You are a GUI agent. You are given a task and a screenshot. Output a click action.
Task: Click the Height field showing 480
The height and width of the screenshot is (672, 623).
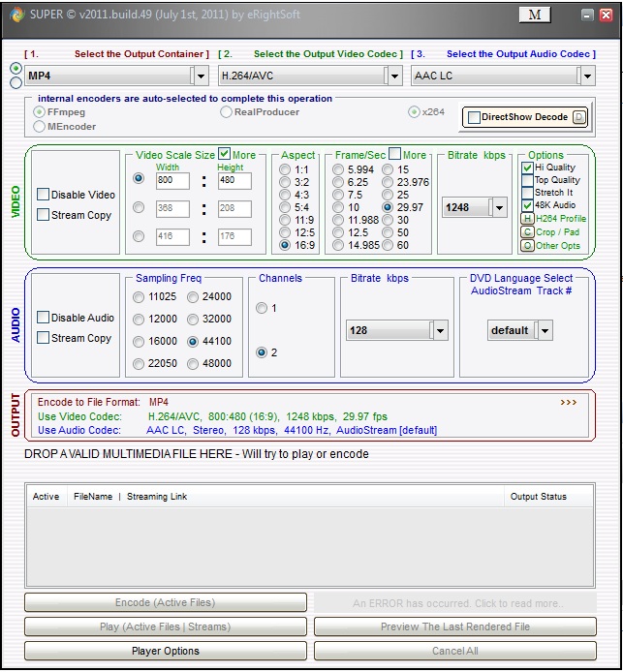tap(234, 181)
